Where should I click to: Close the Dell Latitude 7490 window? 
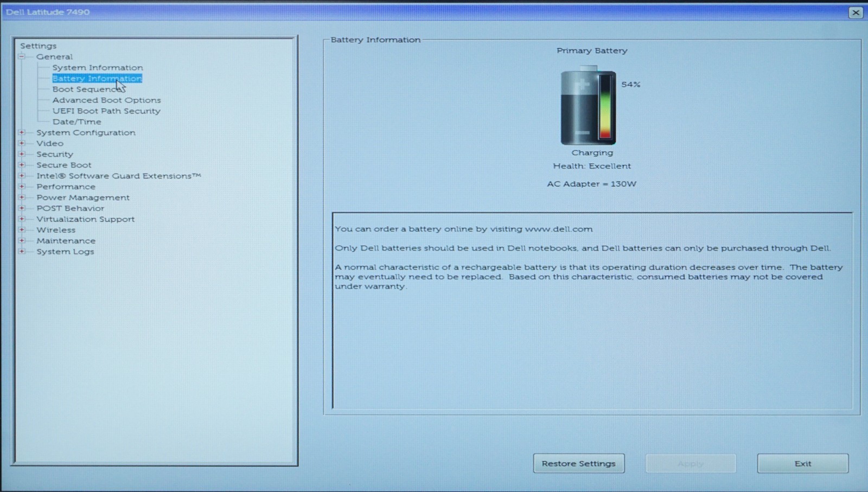[856, 12]
